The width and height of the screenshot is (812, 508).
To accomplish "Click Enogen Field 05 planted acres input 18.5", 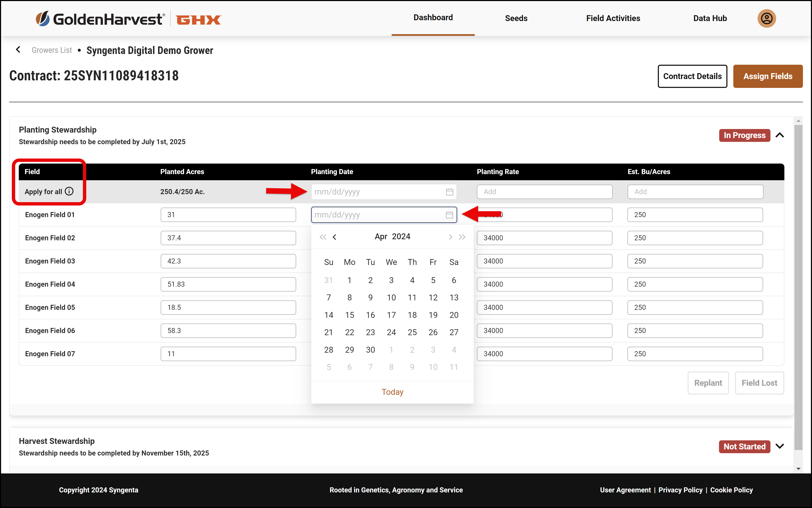I will pyautogui.click(x=228, y=307).
